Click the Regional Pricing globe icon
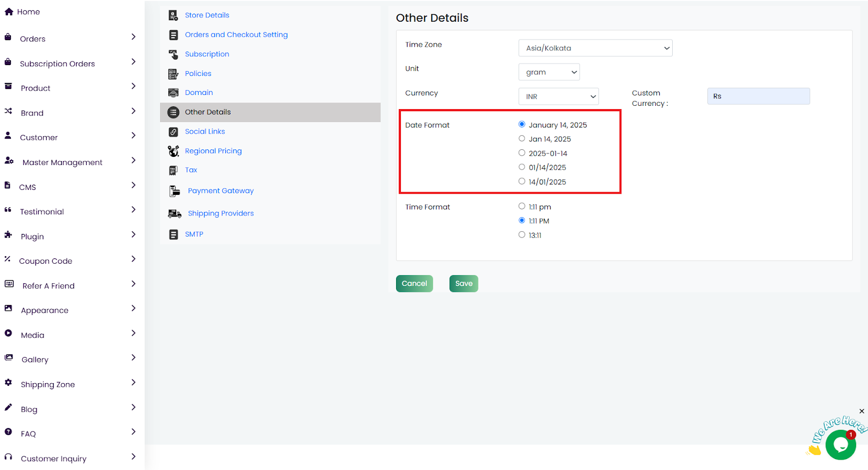The height and width of the screenshot is (470, 868). coord(173,151)
